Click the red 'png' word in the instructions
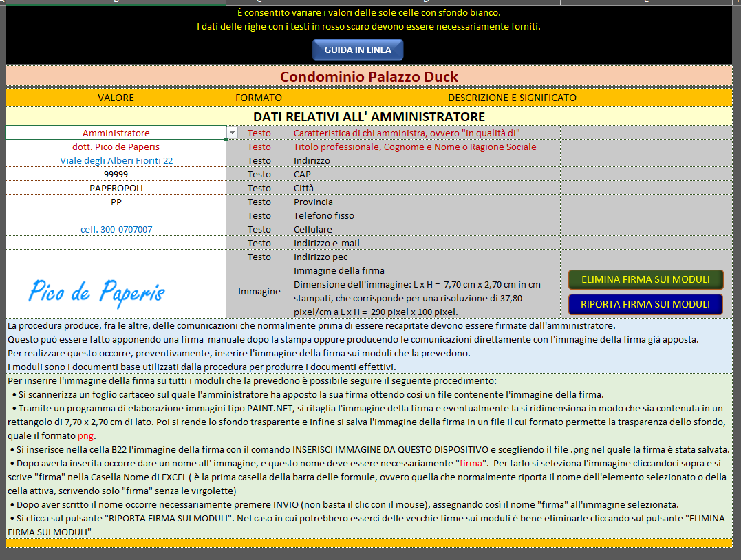This screenshot has width=741, height=560. pyautogui.click(x=85, y=435)
